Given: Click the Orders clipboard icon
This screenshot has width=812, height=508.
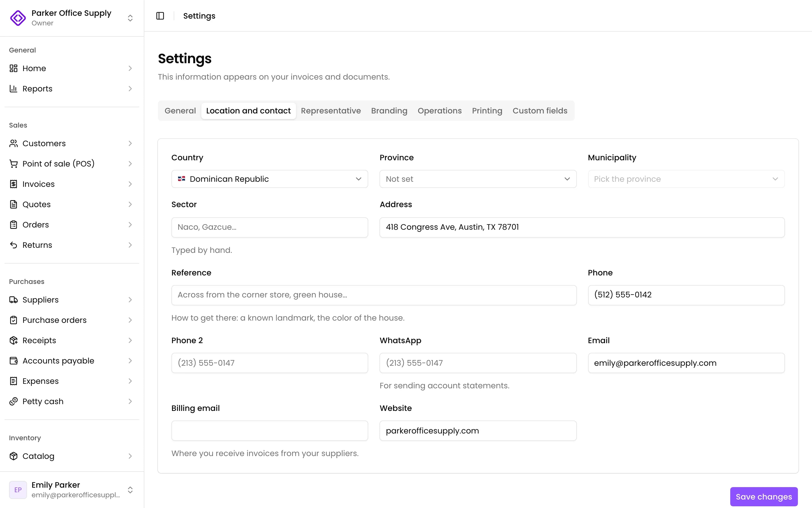Looking at the screenshot, I should point(14,225).
